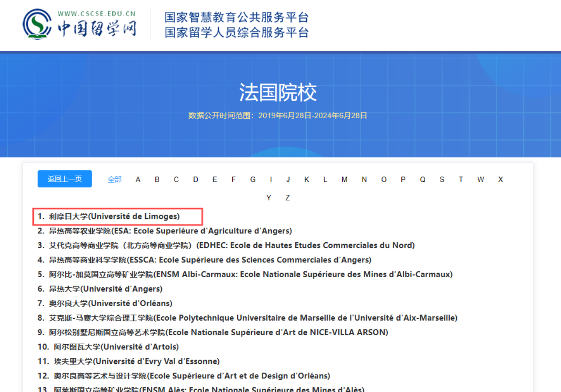Open 昂热大学 (Université d'Angers) link
The width and height of the screenshot is (561, 392).
click(105, 289)
